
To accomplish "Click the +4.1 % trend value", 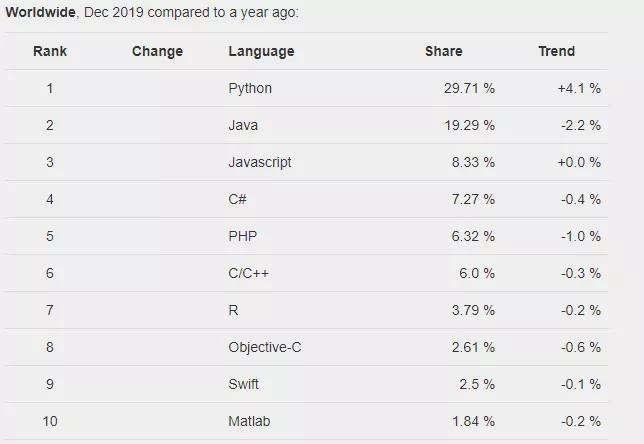I will tap(579, 88).
